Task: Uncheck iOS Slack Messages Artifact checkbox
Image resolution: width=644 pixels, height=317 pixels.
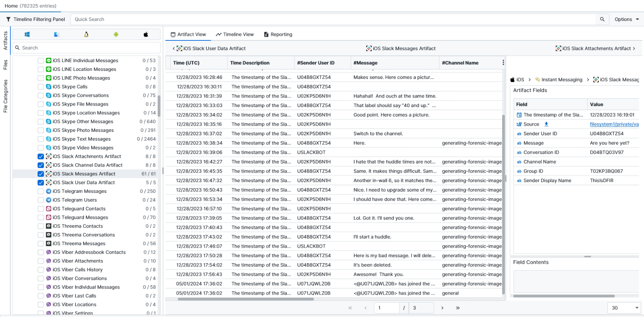Action: click(x=40, y=174)
